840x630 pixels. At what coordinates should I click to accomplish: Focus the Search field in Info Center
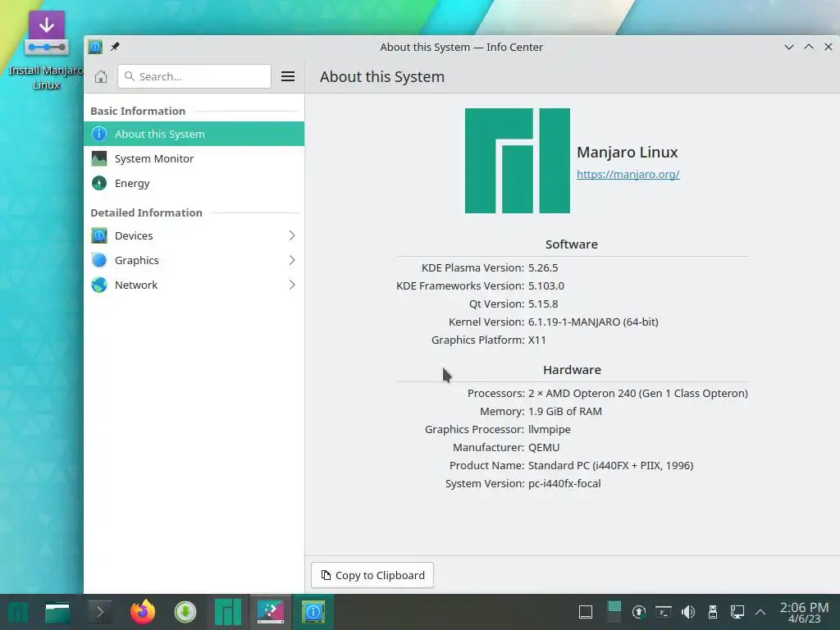[194, 76]
